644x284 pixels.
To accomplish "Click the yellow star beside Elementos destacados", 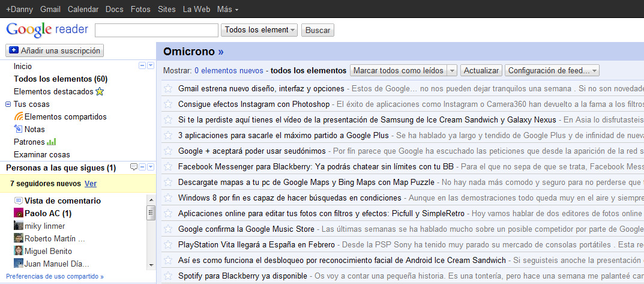I will click(100, 91).
